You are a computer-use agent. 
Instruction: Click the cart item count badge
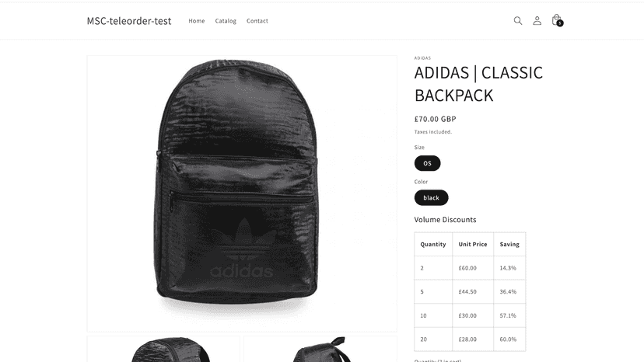click(560, 23)
